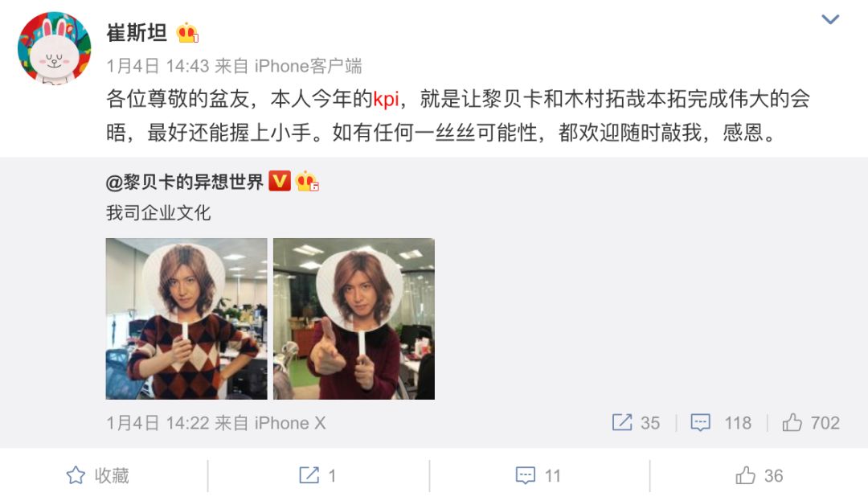Open the 118 comments on original post
Viewport: 868px width, 501px height.
721,423
